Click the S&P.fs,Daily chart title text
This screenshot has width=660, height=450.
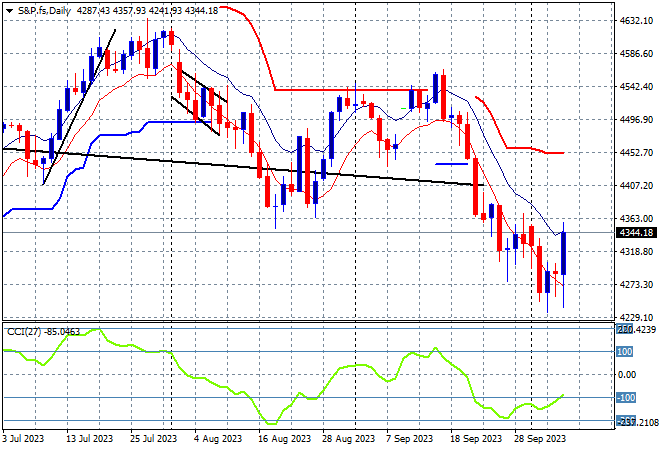pos(44,11)
